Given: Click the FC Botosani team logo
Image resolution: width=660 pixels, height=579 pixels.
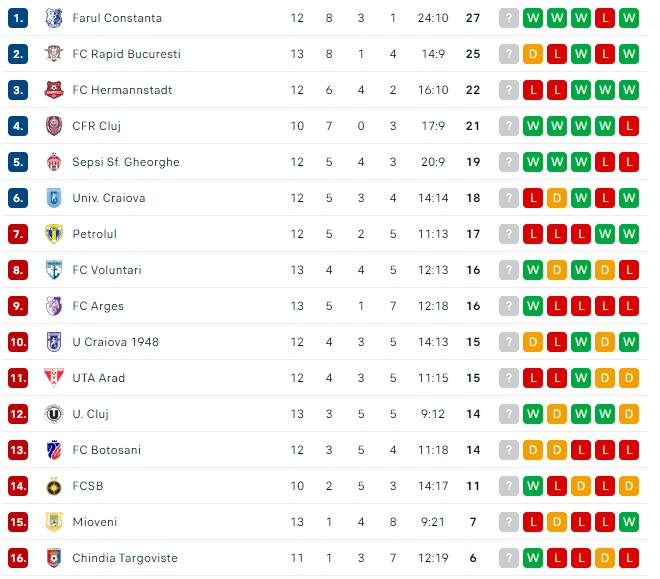Looking at the screenshot, I should tap(53, 450).
